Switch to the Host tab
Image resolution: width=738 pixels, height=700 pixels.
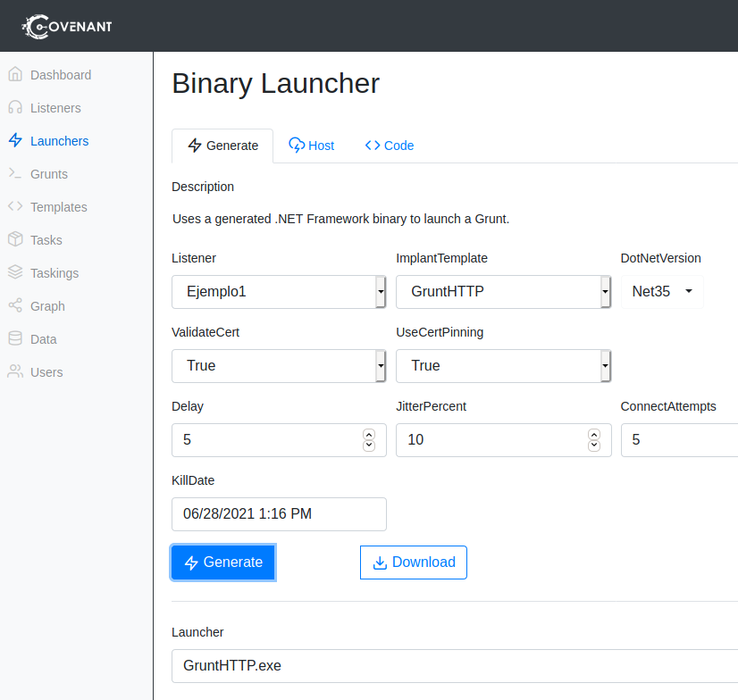[311, 146]
